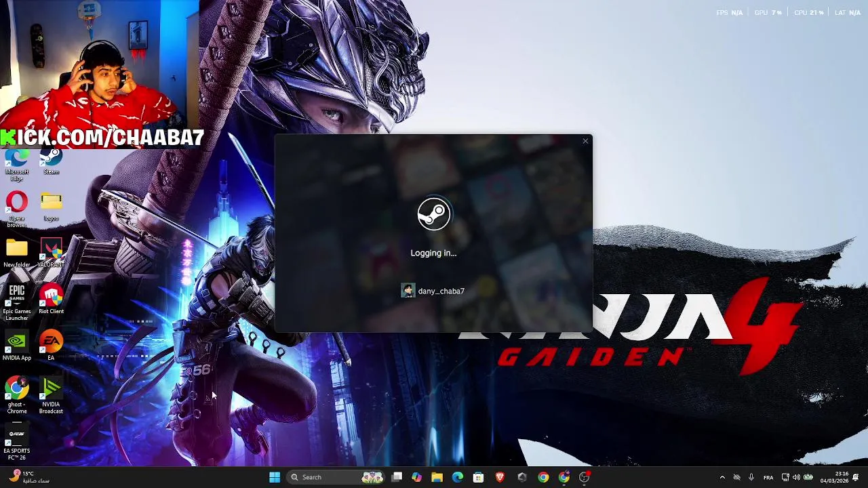The image size is (868, 488).
Task: Open Copilot from the taskbar
Action: click(417, 477)
